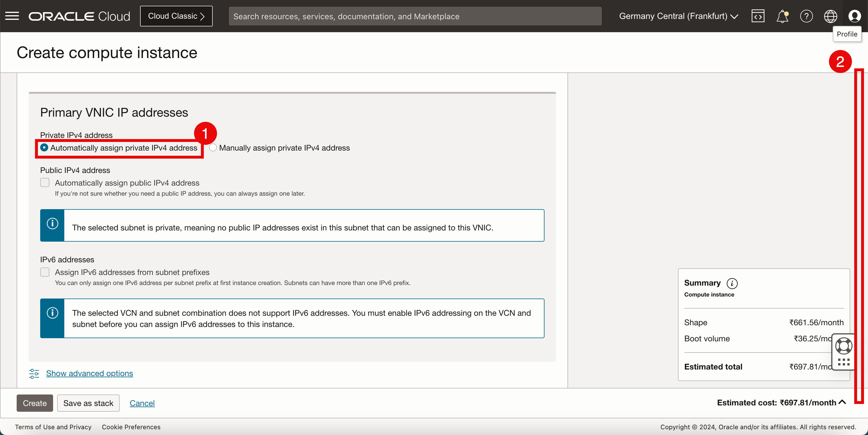The height and width of the screenshot is (435, 868).
Task: Click the Language/Region globe icon
Action: tap(830, 16)
